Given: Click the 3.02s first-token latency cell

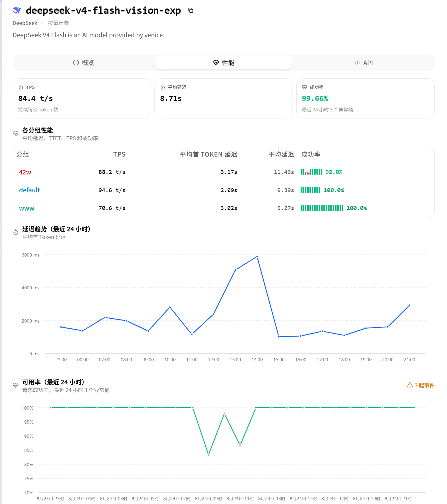Looking at the screenshot, I should tap(229, 208).
